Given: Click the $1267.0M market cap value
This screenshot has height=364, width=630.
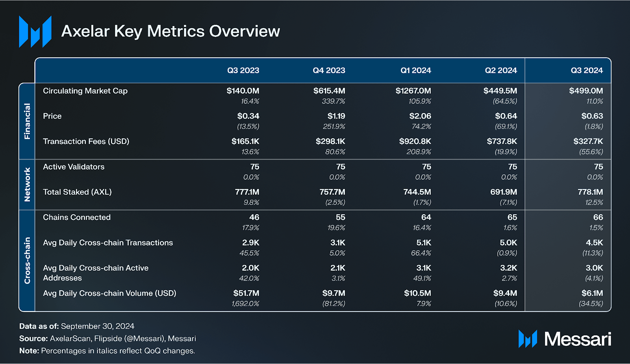Looking at the screenshot, I should pos(413,91).
